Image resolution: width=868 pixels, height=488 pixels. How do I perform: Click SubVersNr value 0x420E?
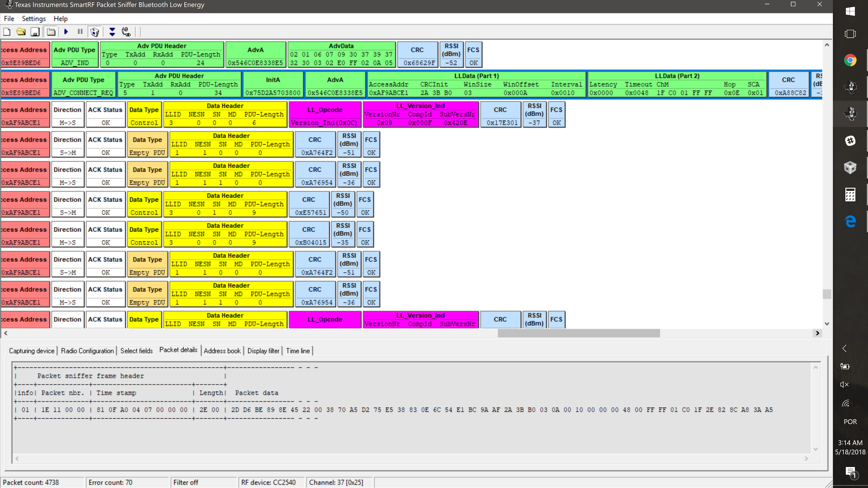point(456,123)
